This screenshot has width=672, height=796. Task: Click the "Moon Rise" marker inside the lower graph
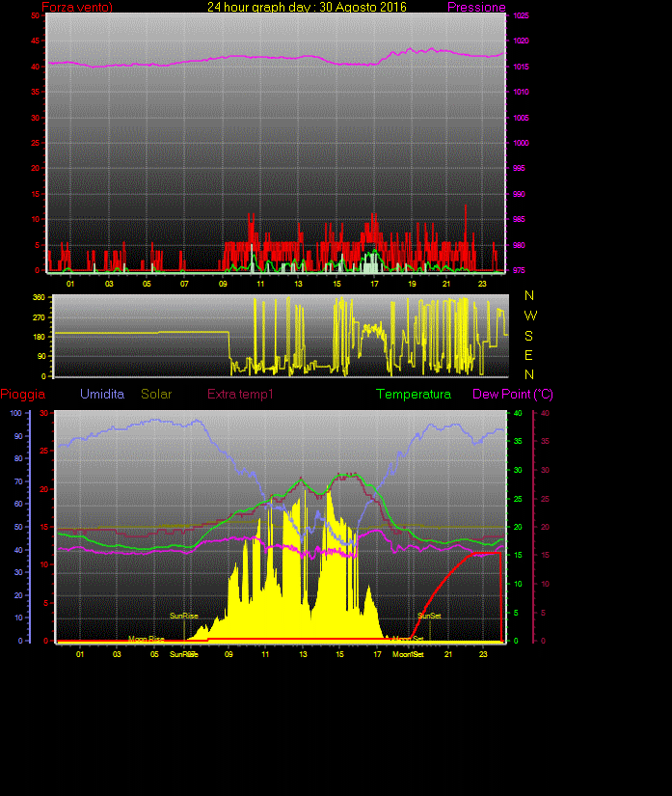tap(146, 639)
